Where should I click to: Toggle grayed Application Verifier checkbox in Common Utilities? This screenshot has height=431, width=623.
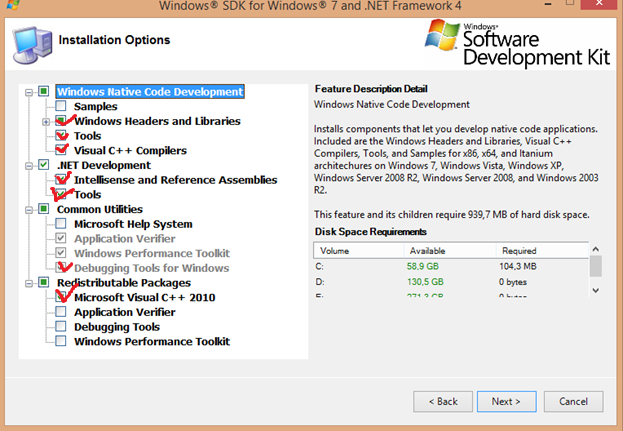[x=61, y=238]
